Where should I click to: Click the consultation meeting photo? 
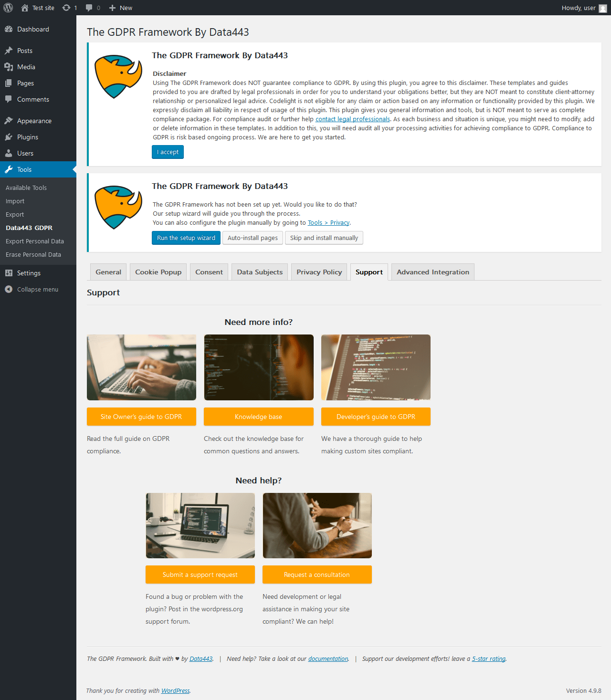317,525
